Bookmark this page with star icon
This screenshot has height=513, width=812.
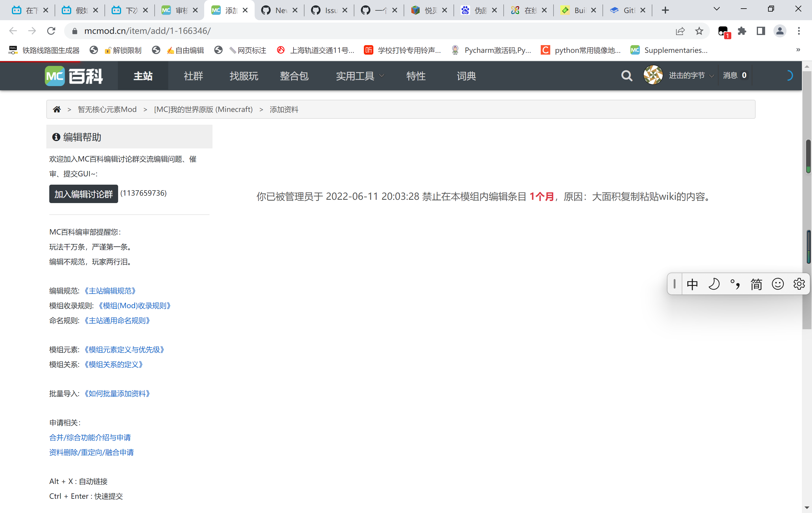pyautogui.click(x=699, y=31)
